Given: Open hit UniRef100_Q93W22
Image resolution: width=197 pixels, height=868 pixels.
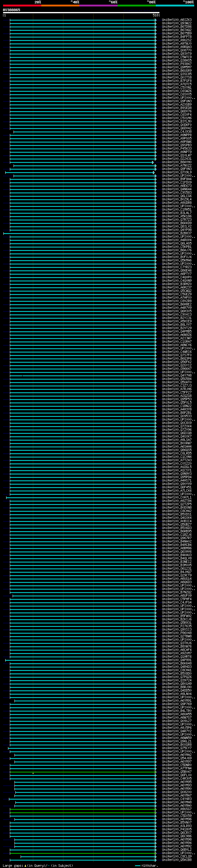Looking at the screenshot, I should tap(177, 23).
